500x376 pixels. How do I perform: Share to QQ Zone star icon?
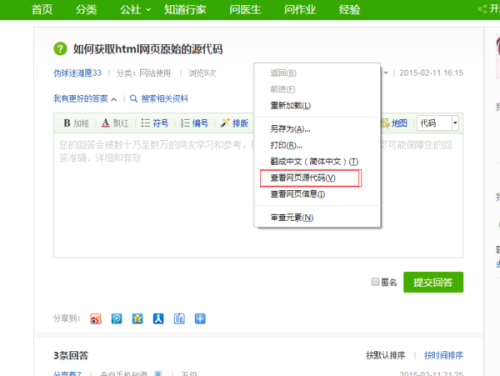(137, 319)
